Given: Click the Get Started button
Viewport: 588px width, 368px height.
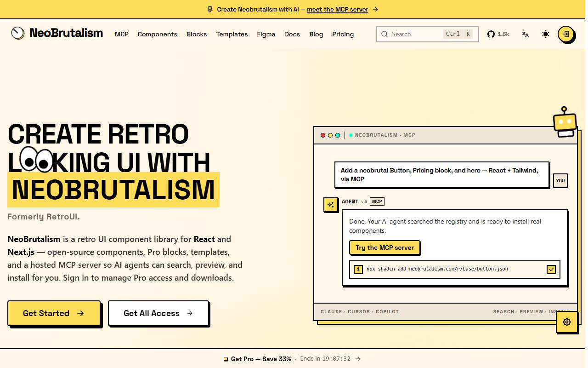Looking at the screenshot, I should pyautogui.click(x=54, y=313).
